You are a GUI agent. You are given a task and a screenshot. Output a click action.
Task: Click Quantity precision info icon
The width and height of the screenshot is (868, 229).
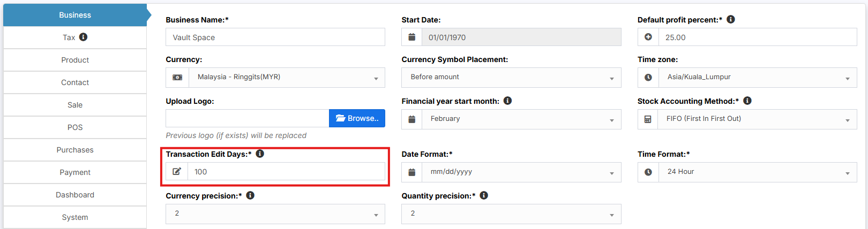(x=484, y=195)
